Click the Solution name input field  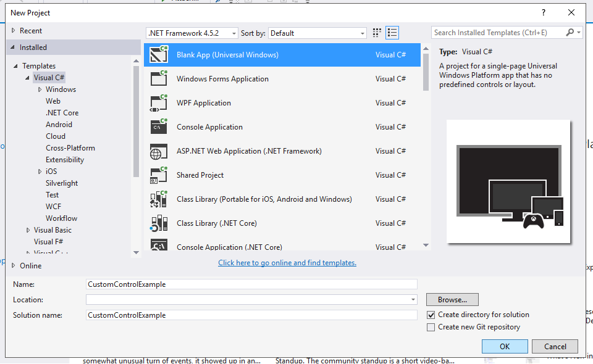[251, 315]
